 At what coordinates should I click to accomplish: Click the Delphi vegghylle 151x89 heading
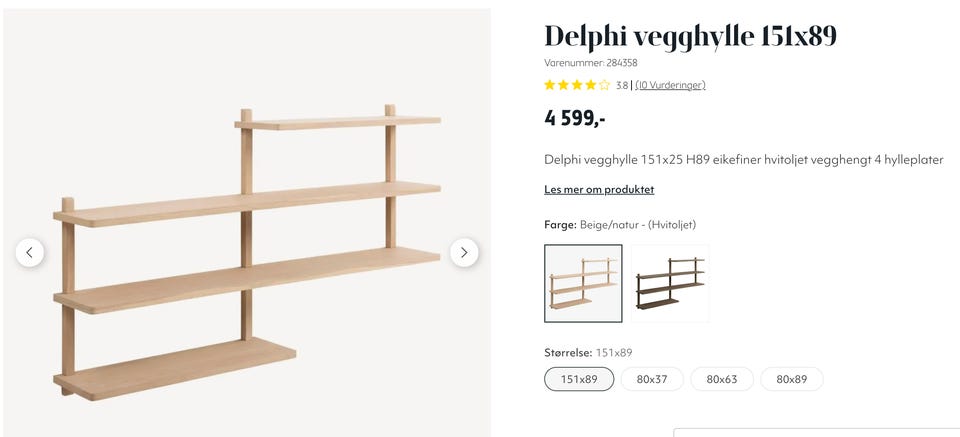point(690,36)
